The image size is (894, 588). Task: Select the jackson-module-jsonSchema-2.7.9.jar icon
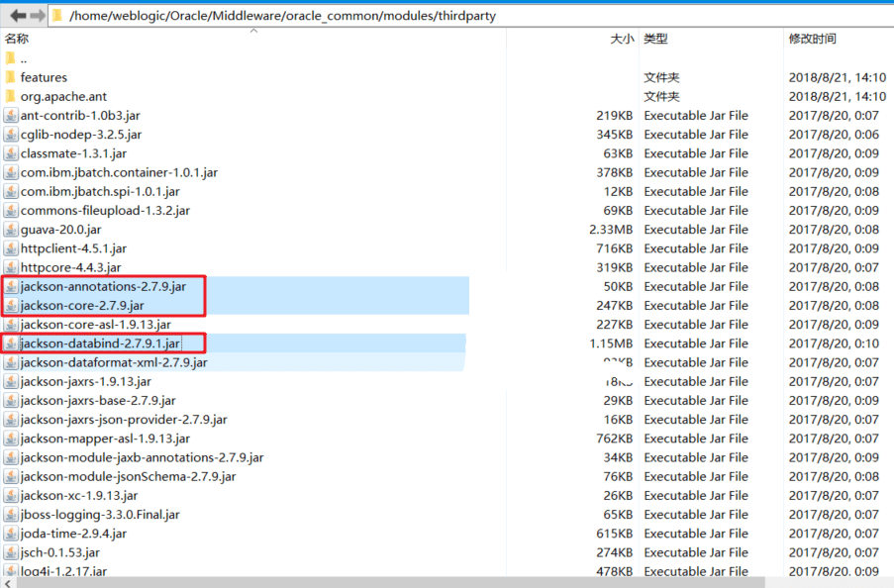pyautogui.click(x=10, y=476)
